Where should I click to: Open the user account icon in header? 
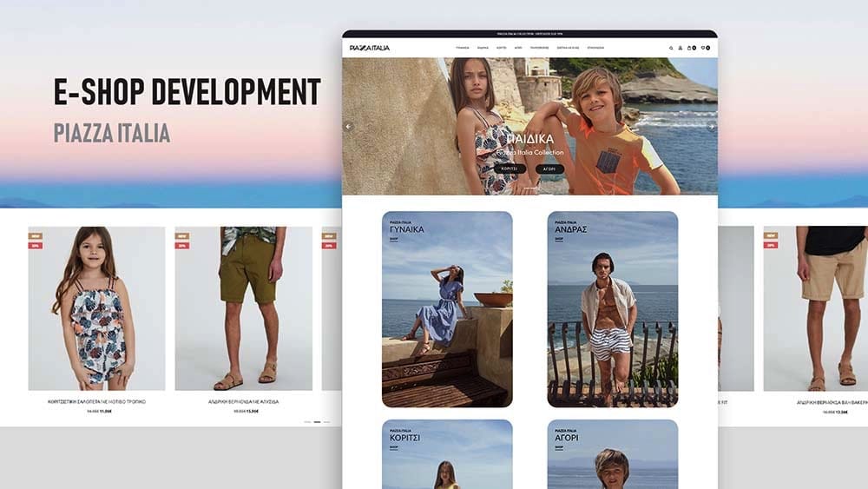[681, 48]
